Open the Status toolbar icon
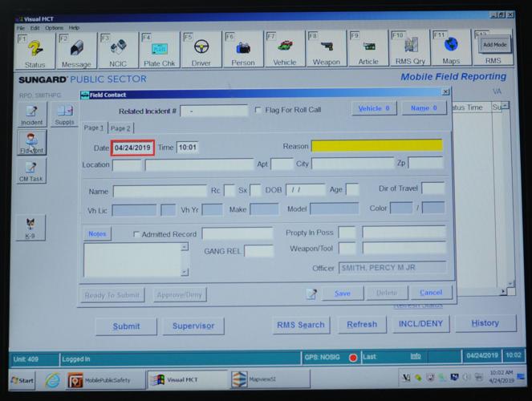This screenshot has height=401, width=532. click(35, 51)
